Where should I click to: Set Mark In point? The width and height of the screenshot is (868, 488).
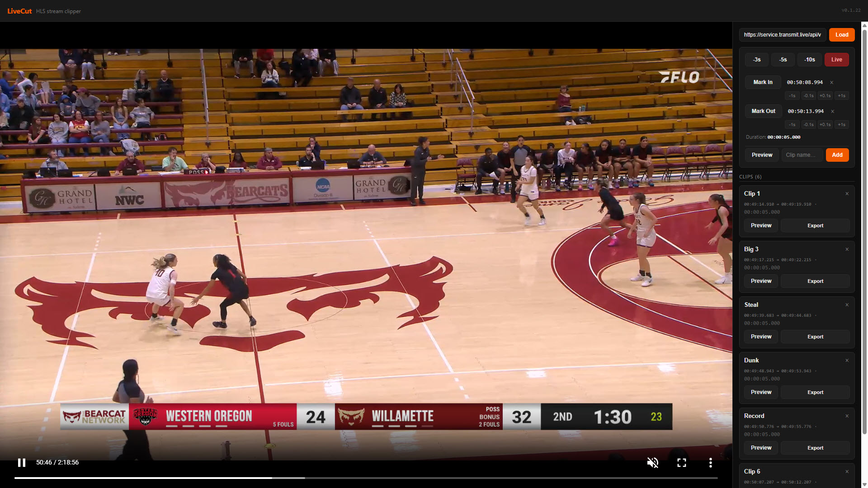[x=763, y=82]
